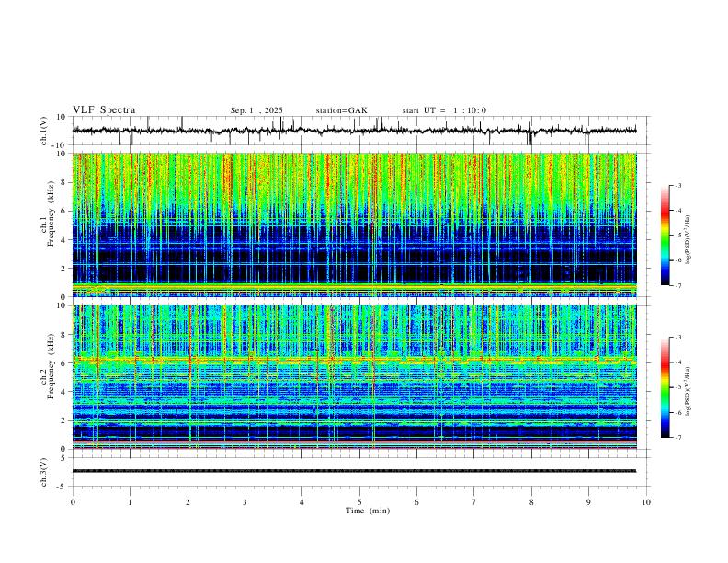The width and height of the screenshot is (728, 563).
Task: Click inside the ch.1 spectrogram panel
Action: [x=355, y=224]
